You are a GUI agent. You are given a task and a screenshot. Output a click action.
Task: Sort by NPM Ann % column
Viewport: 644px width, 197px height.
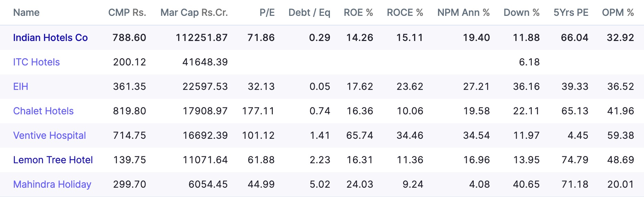point(463,12)
